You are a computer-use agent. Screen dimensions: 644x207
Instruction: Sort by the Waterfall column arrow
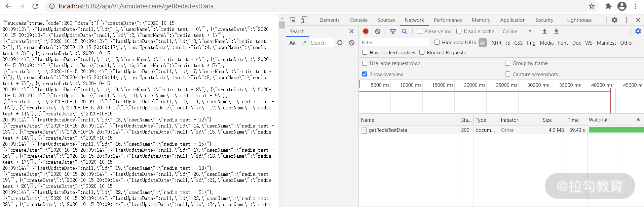tap(638, 120)
